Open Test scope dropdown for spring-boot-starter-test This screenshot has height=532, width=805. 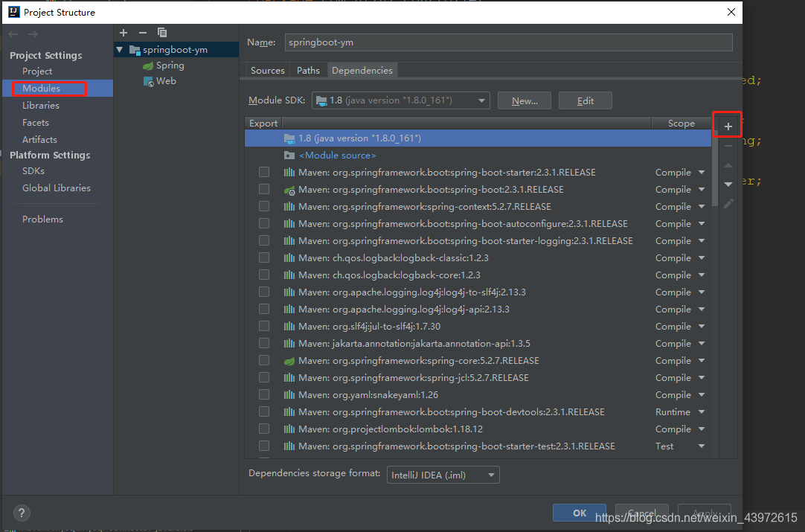tap(702, 446)
